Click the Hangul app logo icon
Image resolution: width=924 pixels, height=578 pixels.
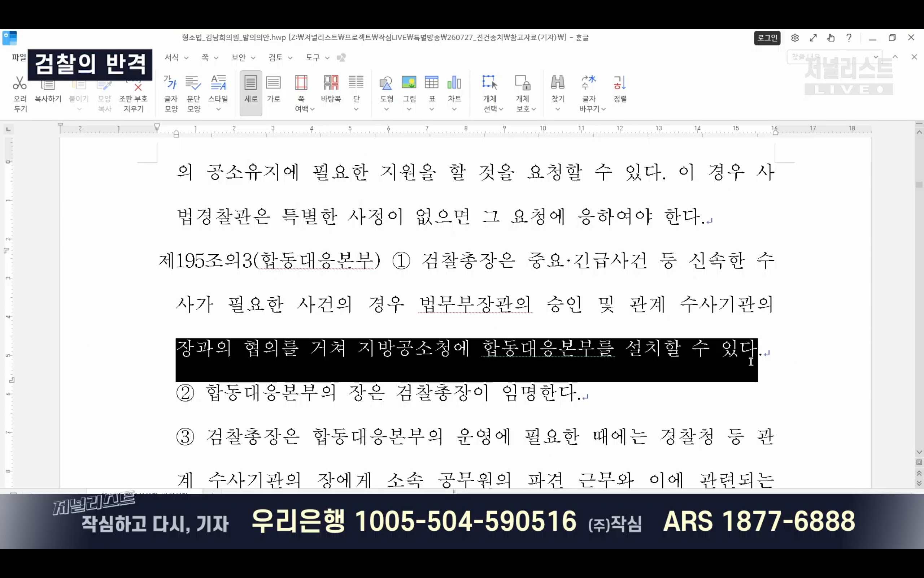9,38
